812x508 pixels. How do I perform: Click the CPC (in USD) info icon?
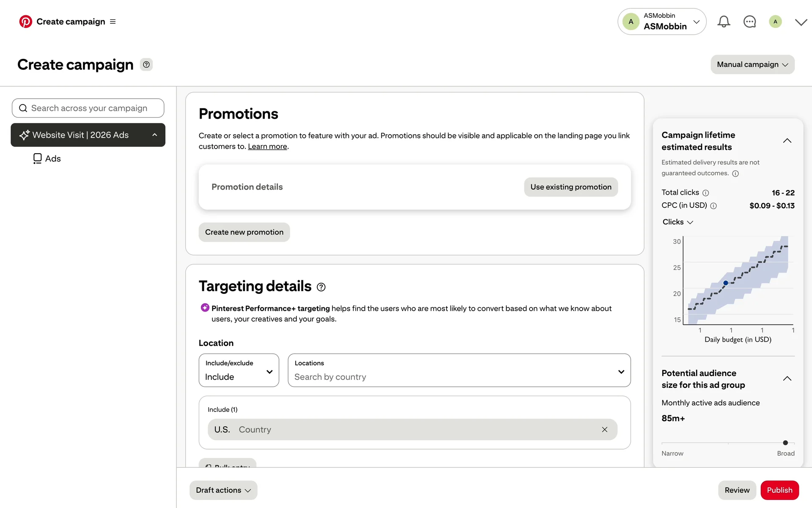pyautogui.click(x=713, y=206)
